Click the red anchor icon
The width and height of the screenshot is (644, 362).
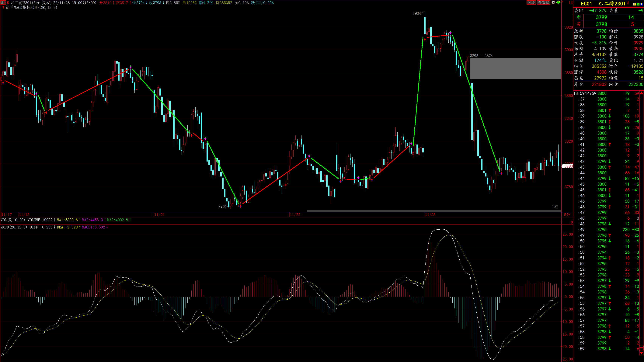click(x=562, y=2)
